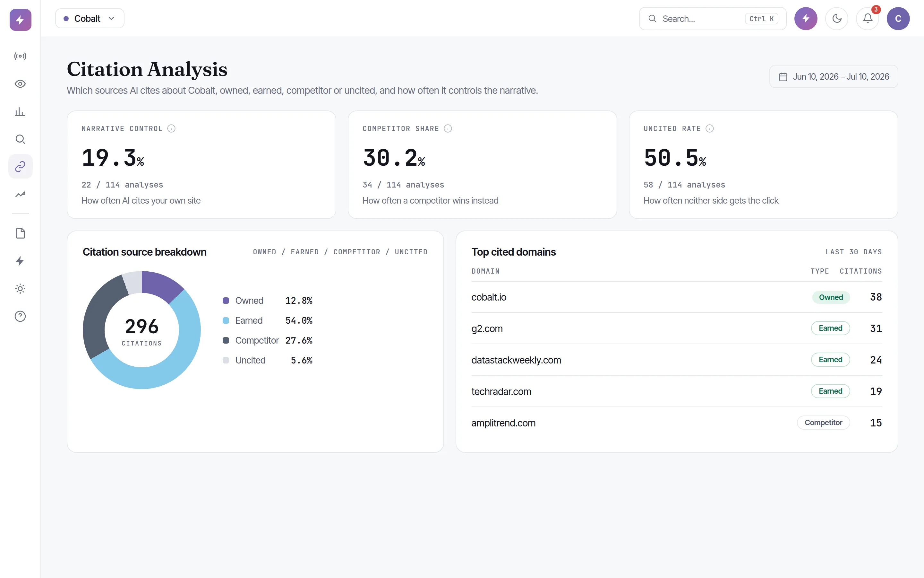Click the citation count 38 for cobalt.io
The width and height of the screenshot is (924, 578).
pos(876,297)
